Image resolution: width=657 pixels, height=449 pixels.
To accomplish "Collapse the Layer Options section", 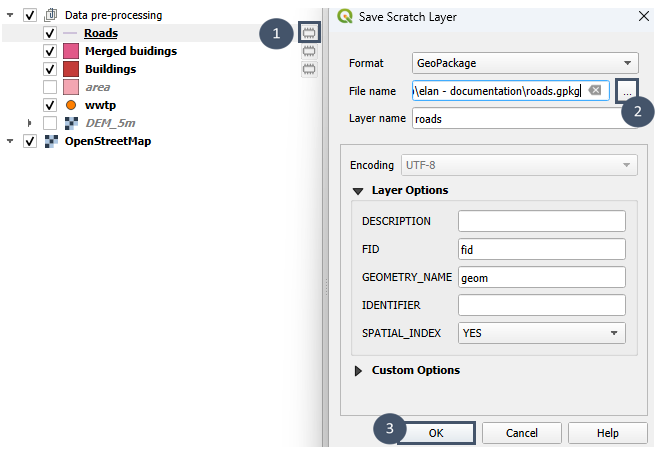I will click(358, 190).
